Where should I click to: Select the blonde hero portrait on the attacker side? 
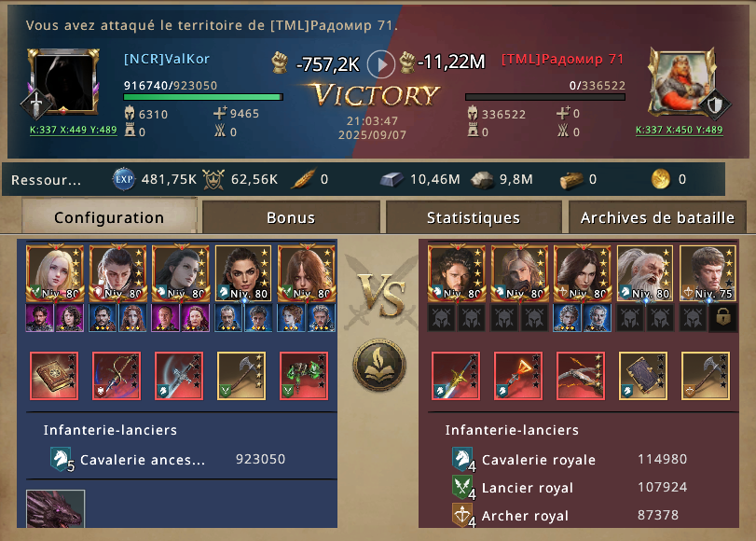coord(55,272)
